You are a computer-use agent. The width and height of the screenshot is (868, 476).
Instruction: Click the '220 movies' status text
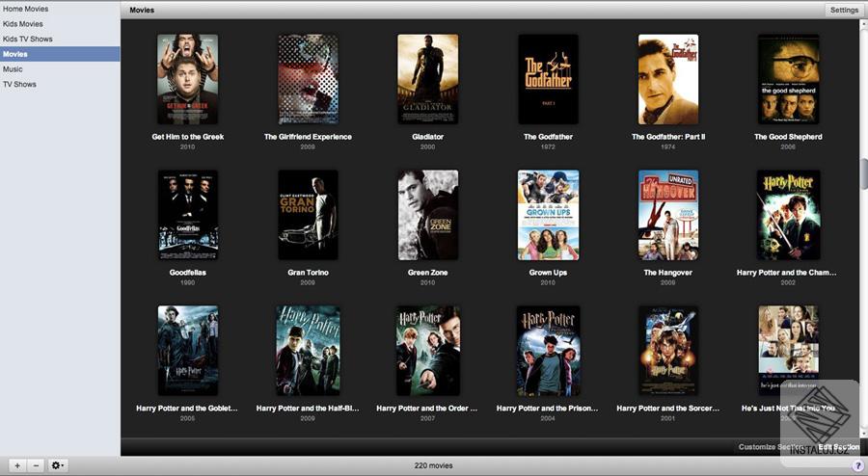point(433,465)
